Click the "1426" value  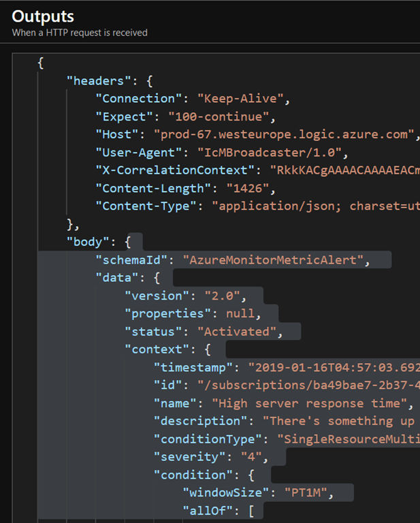(x=247, y=189)
